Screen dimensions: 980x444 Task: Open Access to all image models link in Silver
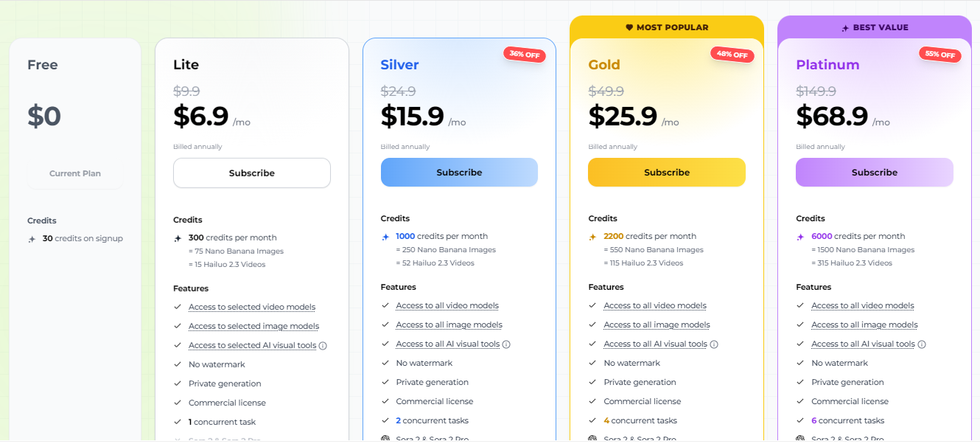click(449, 325)
